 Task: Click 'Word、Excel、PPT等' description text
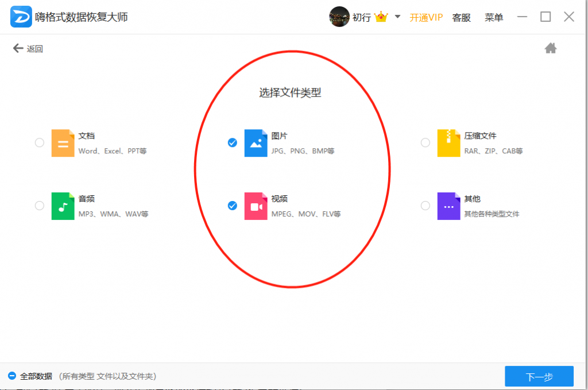113,150
